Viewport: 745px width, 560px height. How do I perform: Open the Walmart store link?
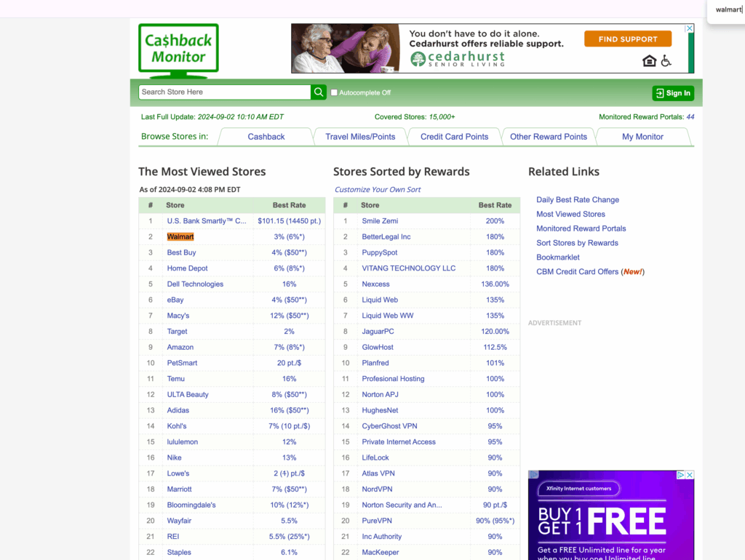(180, 237)
